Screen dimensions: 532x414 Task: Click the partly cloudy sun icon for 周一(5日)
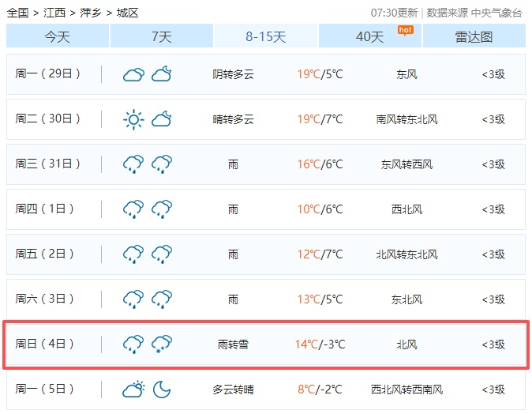(x=133, y=390)
